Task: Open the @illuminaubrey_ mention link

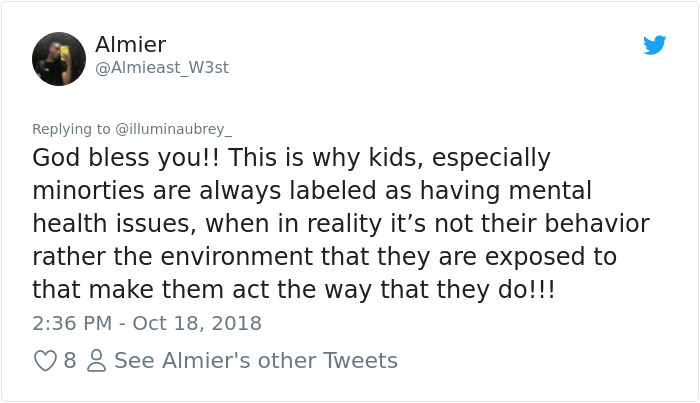Action: pyautogui.click(x=174, y=129)
